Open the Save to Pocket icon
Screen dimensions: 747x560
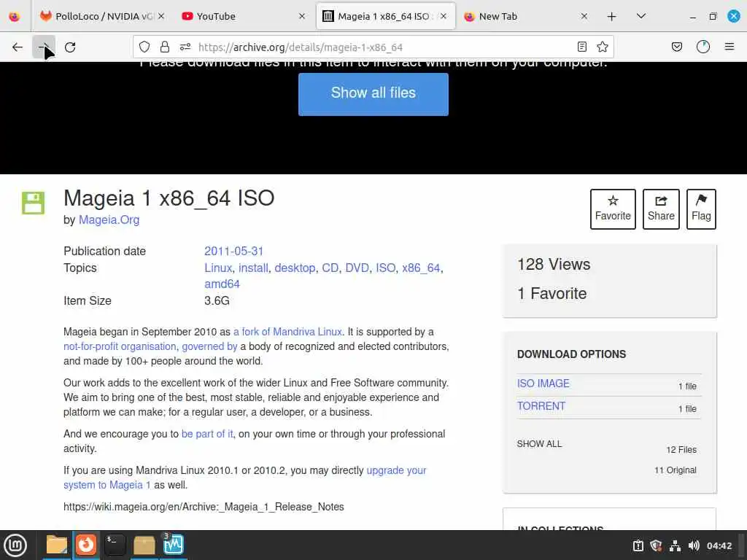(676, 47)
